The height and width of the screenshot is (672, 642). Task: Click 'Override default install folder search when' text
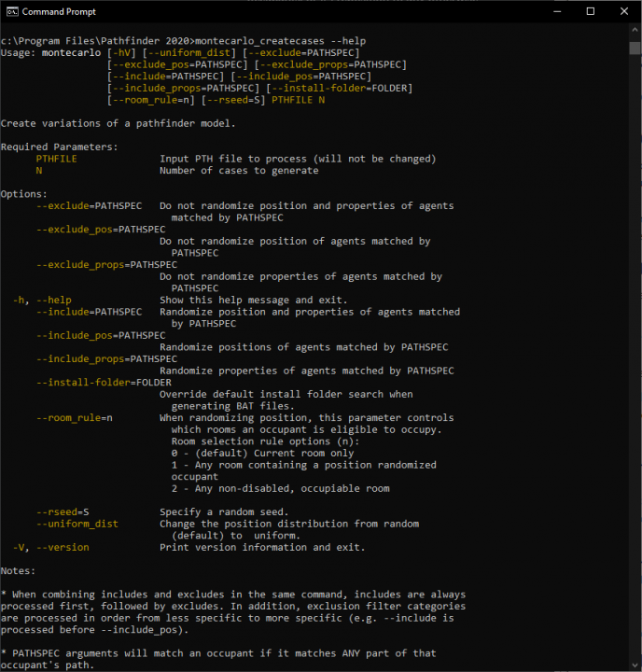286,394
